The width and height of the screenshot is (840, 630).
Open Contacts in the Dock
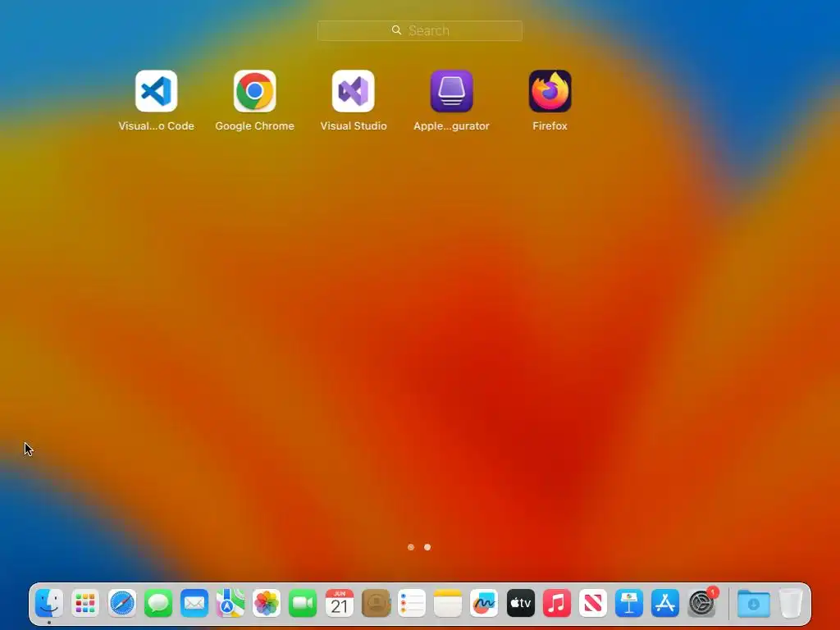pyautogui.click(x=376, y=603)
